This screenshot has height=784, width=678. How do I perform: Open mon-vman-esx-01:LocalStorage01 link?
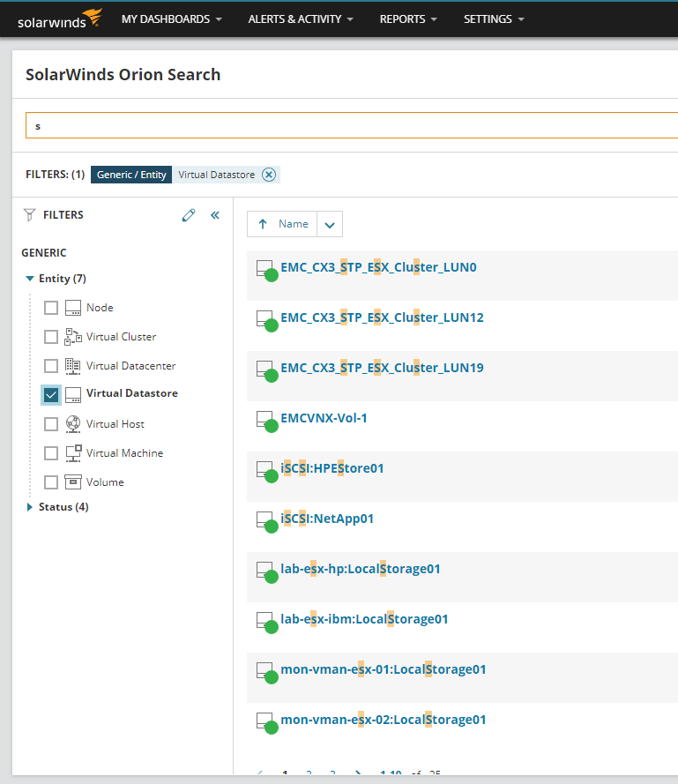pos(384,669)
